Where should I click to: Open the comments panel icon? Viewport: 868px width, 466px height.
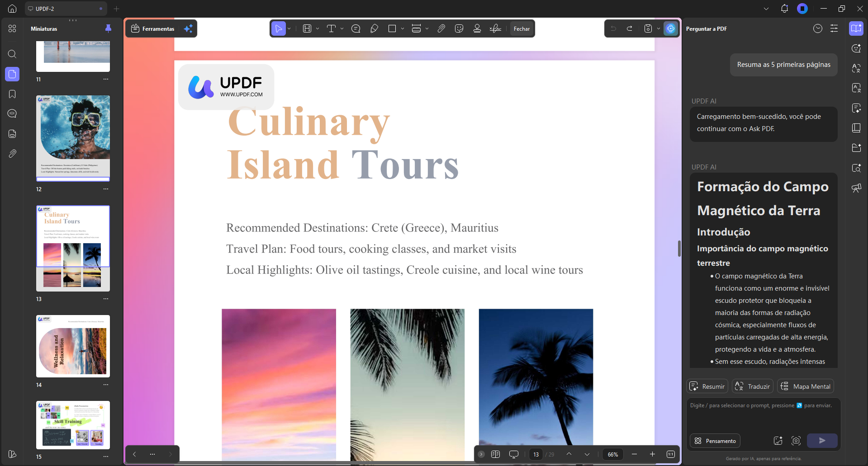coord(12,113)
